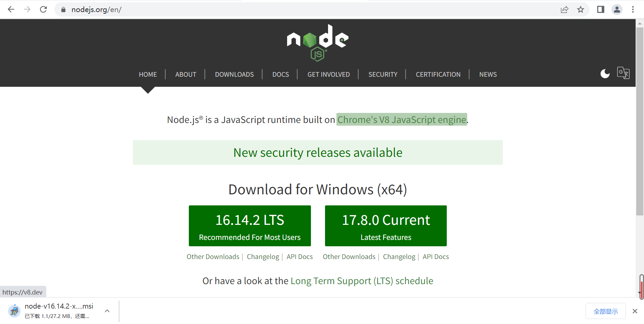Screen dimensions: 644x324
Task: Open Long Term Support schedule link
Action: point(362,281)
